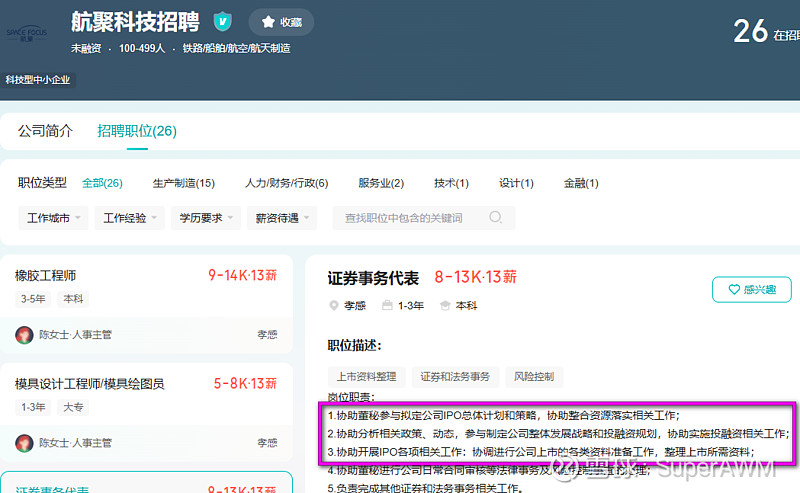Click the 感兴趣 heart button

click(751, 289)
